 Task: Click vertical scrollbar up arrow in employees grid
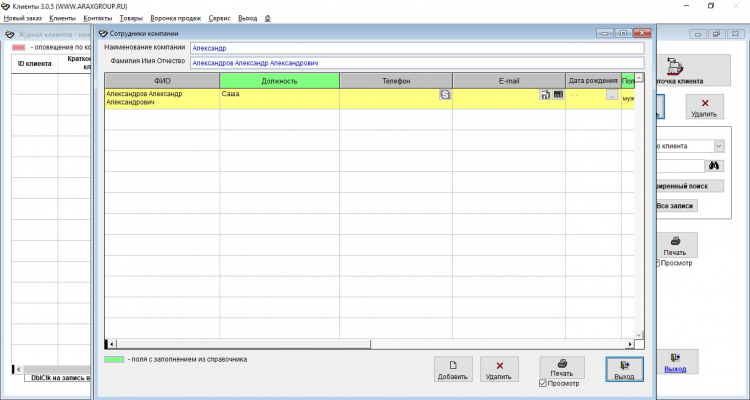(639, 78)
